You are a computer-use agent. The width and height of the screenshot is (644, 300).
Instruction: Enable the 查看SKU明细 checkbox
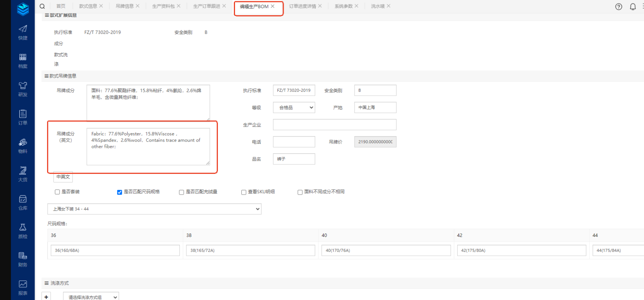[x=244, y=192]
